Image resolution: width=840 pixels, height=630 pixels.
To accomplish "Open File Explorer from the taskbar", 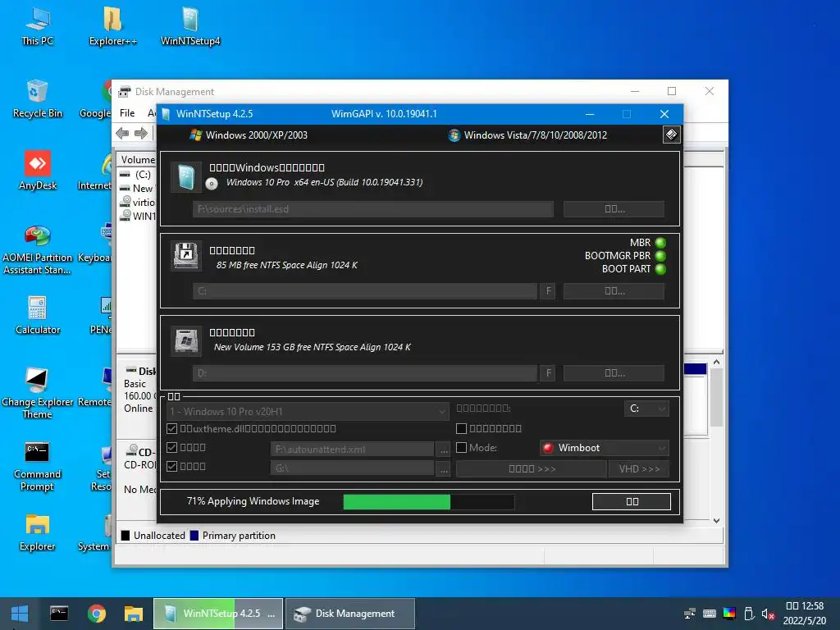I will pyautogui.click(x=134, y=614).
